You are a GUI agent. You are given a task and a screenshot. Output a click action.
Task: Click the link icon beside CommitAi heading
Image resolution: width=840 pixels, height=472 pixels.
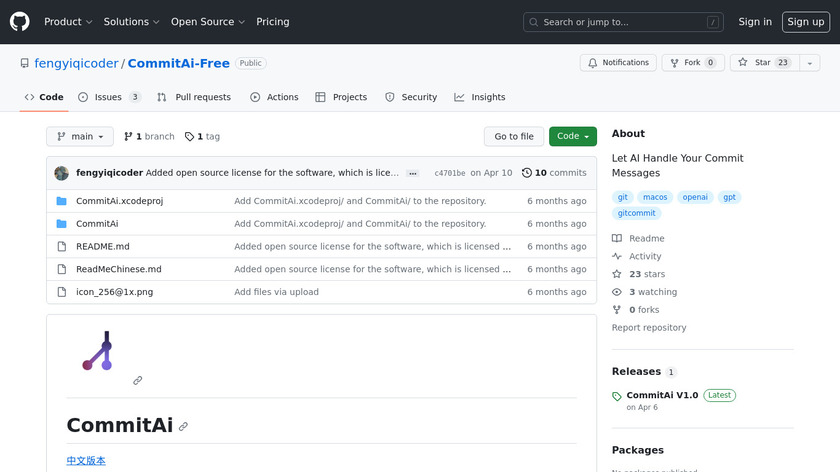coord(183,426)
